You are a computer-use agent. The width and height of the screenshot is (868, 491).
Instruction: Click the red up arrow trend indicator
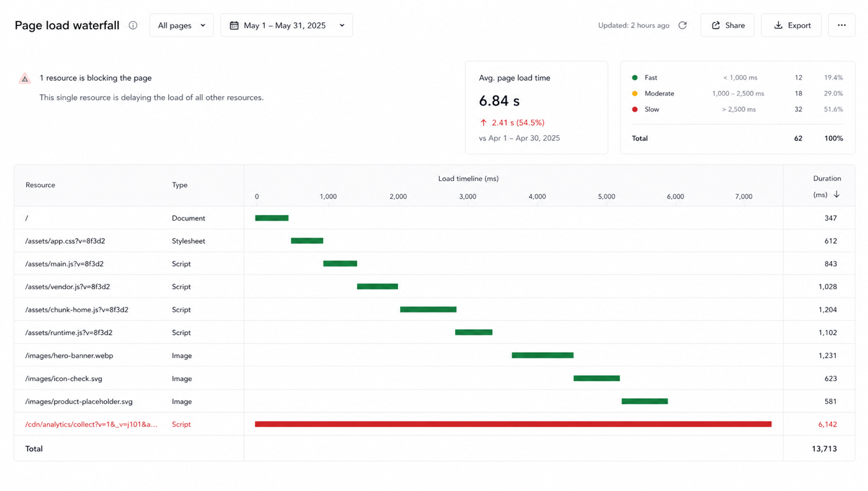tap(484, 123)
